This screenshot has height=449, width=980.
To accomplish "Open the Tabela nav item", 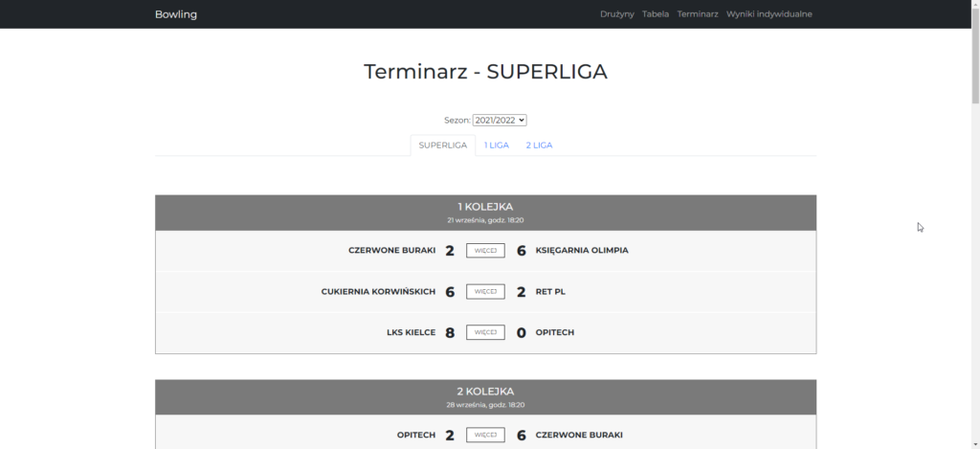I will (x=656, y=13).
